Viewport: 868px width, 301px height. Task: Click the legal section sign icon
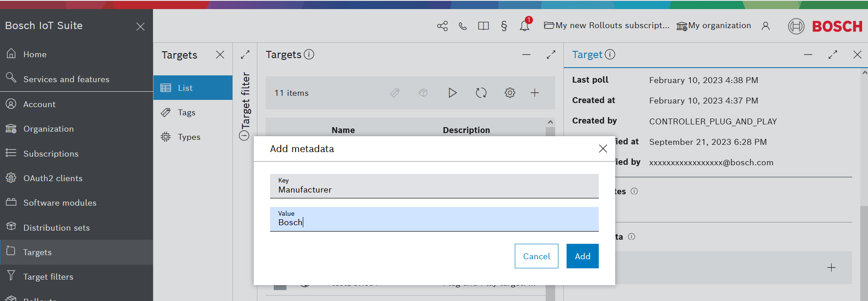pyautogui.click(x=504, y=26)
